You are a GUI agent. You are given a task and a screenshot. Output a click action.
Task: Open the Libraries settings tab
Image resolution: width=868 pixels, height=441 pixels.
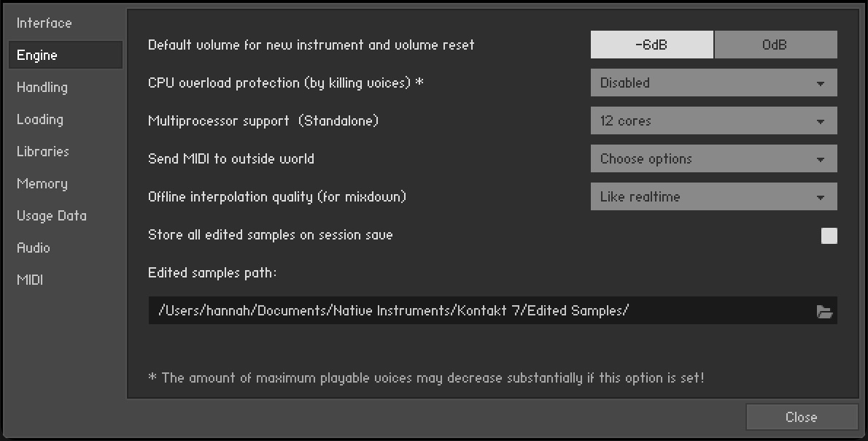43,152
